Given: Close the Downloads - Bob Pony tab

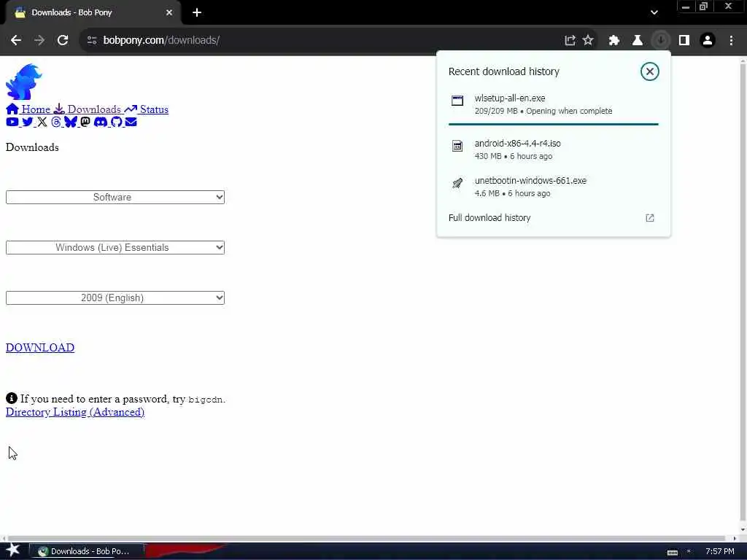Looking at the screenshot, I should (x=169, y=12).
